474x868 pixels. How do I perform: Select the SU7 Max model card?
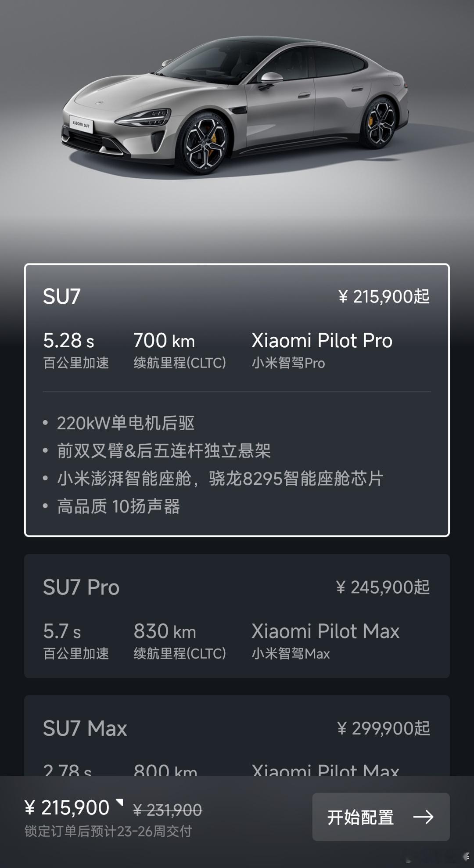click(237, 735)
